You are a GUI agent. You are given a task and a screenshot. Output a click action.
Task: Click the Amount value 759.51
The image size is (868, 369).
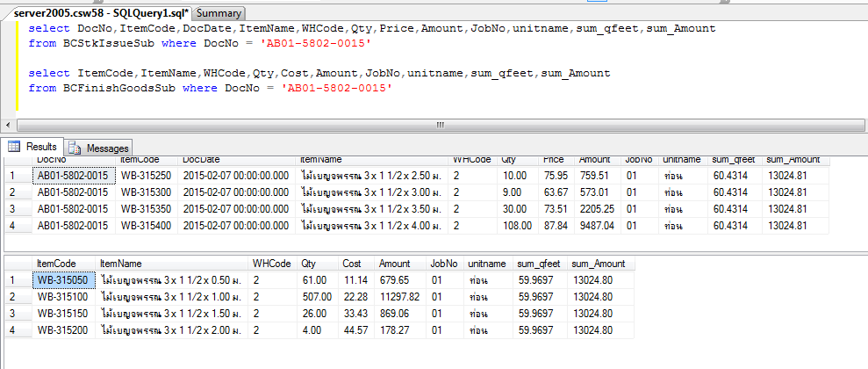pos(598,176)
